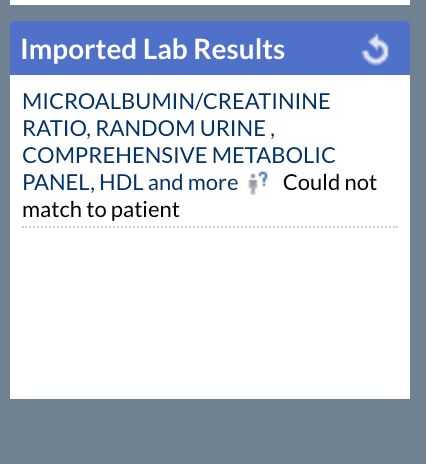Click the word Results in the panel header

tap(239, 49)
